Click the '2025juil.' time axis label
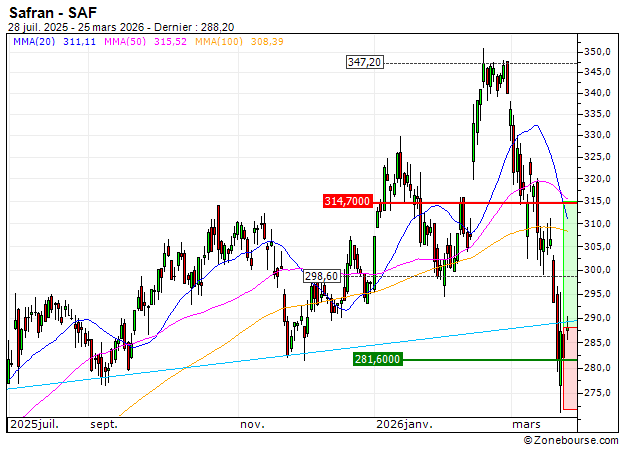Screen dimensions: 625x450 coord(33,424)
